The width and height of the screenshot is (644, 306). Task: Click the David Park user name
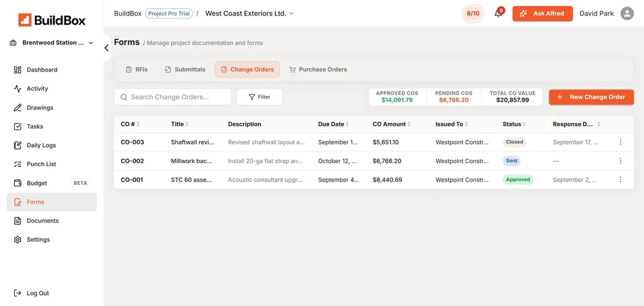click(x=596, y=14)
